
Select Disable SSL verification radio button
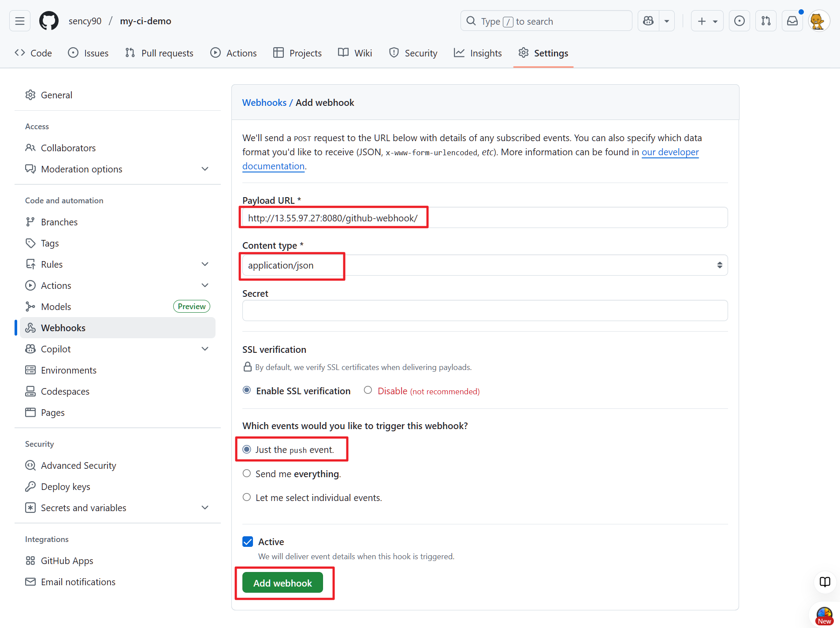tap(368, 390)
